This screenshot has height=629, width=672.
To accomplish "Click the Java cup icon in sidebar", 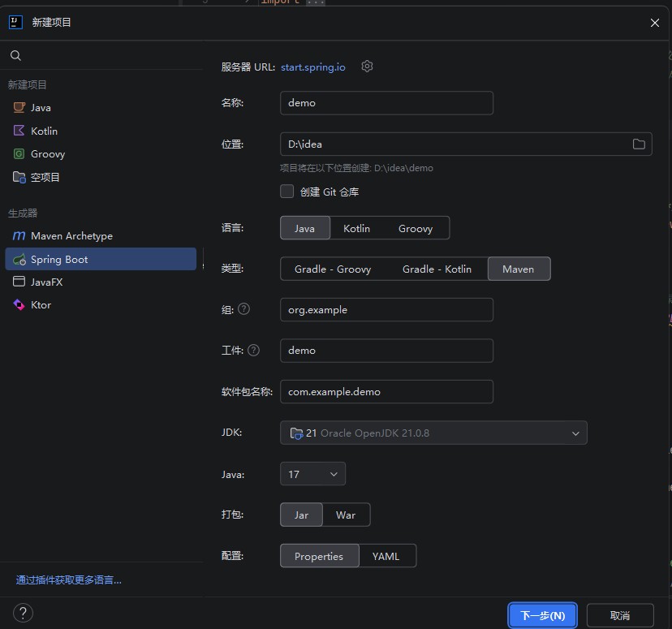I will coord(19,107).
